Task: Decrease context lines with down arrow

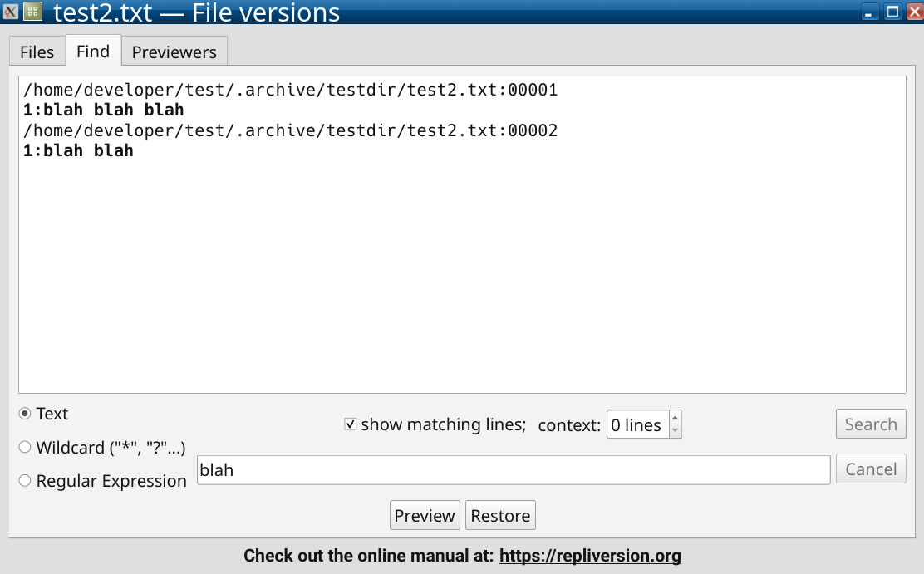Action: click(676, 431)
